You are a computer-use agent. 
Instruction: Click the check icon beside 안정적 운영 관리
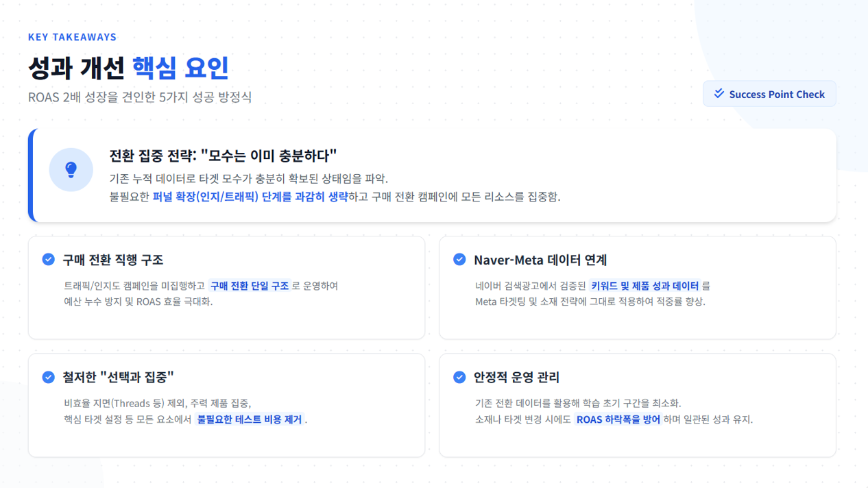point(459,377)
